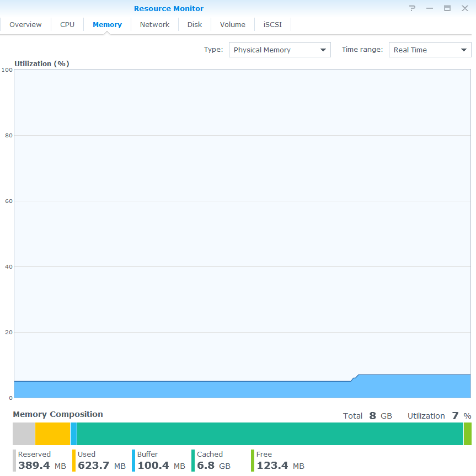This screenshot has height=476, width=476.
Task: Expand the Physical Memory type dropdown
Action: click(x=280, y=50)
